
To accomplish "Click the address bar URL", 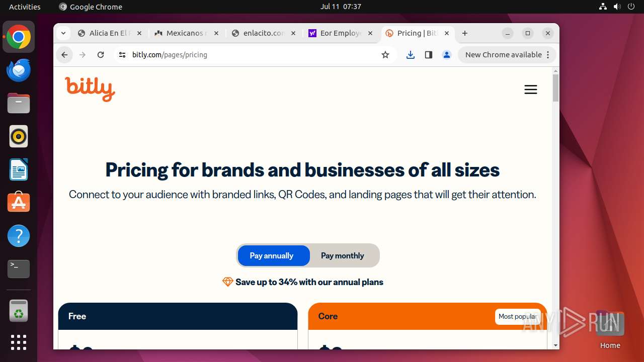I will pyautogui.click(x=170, y=55).
